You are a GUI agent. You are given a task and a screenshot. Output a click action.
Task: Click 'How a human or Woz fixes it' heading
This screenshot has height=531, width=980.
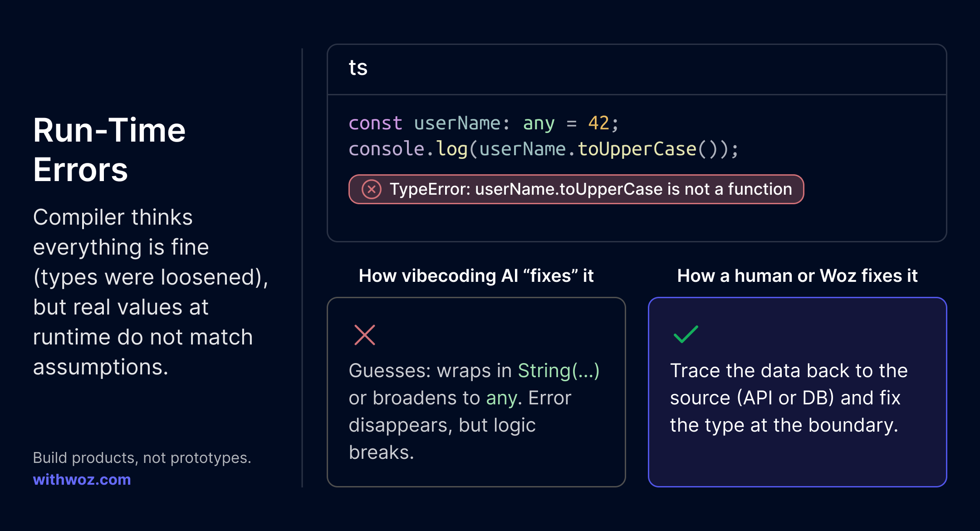point(797,275)
